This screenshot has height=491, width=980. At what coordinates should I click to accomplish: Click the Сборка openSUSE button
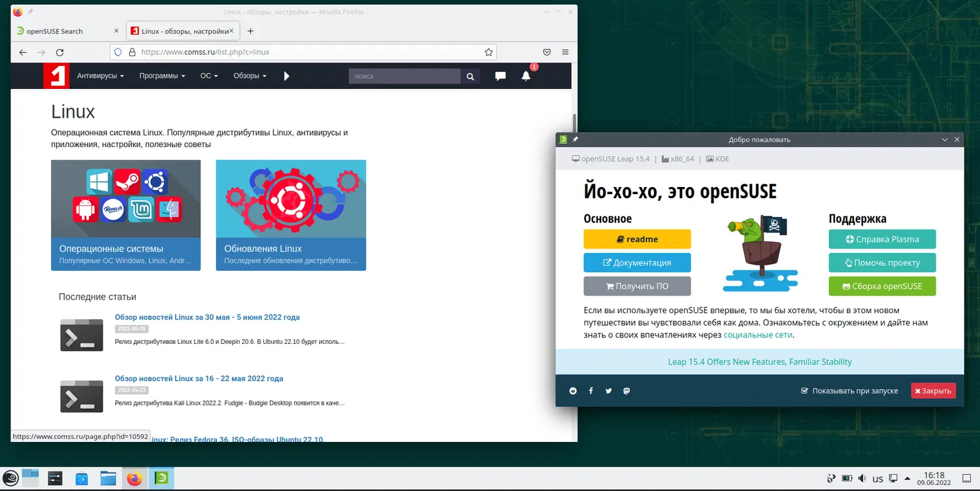click(882, 286)
